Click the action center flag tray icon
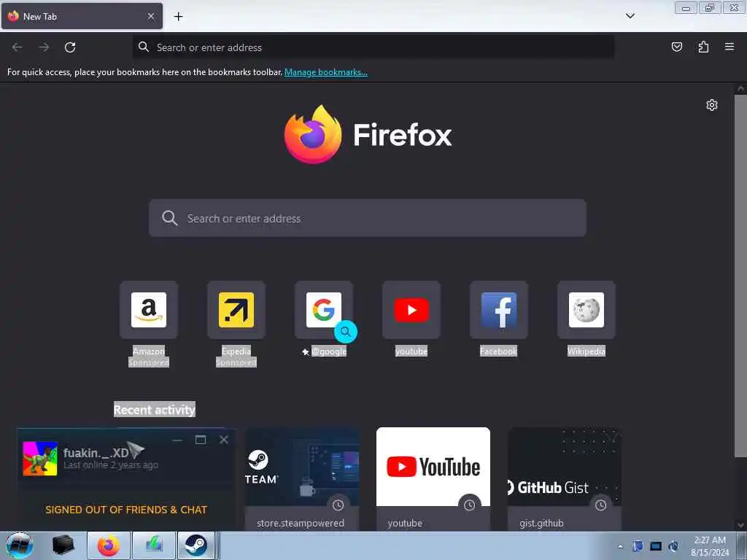 coord(638,546)
